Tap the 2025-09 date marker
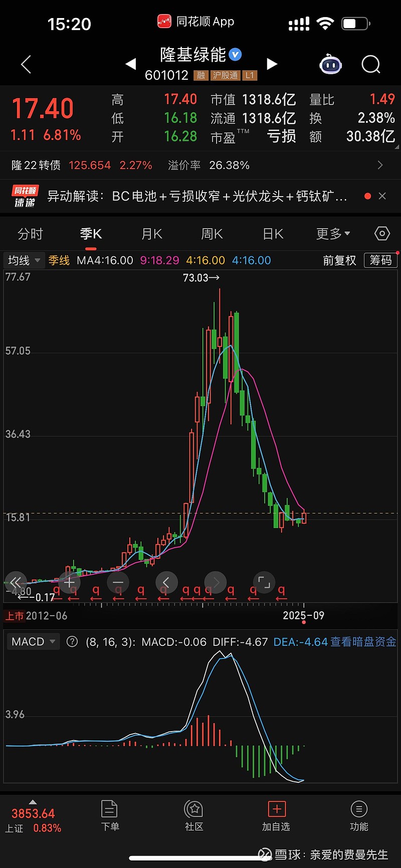This screenshot has width=401, height=868. coord(303,615)
